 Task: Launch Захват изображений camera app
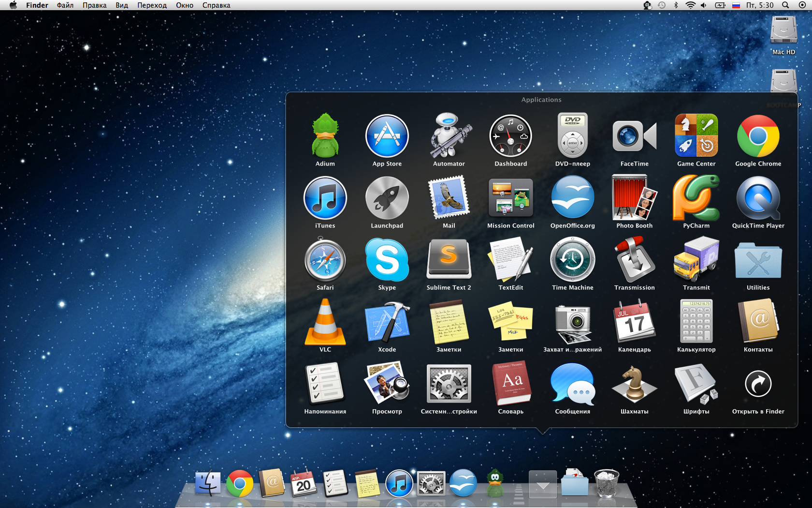(573, 323)
